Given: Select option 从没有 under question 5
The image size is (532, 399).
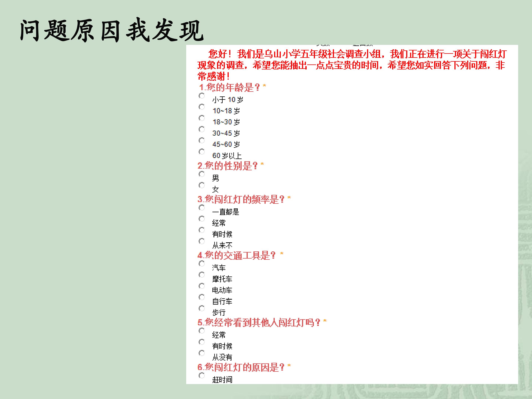Looking at the screenshot, I should 202,353.
